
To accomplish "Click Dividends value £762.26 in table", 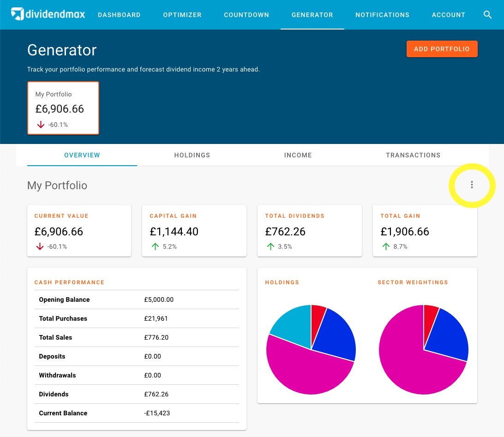I will [156, 394].
